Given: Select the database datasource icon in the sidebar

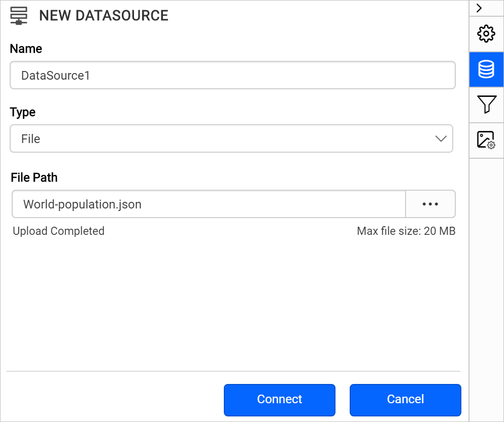Looking at the screenshot, I should click(486, 69).
